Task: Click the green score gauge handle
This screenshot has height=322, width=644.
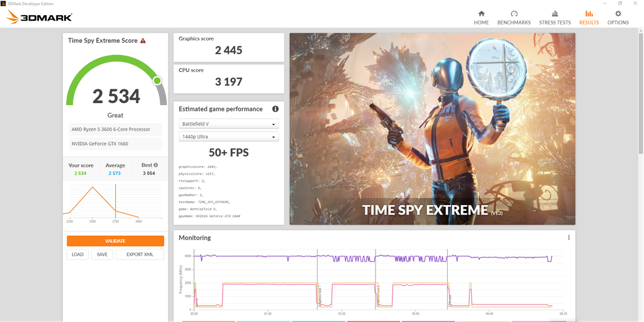Action: coord(157,80)
